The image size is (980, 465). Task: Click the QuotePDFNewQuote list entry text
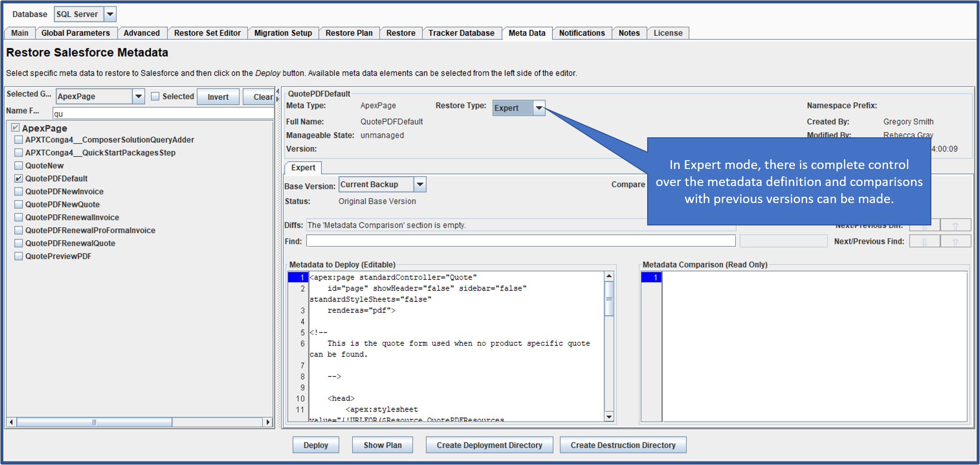(62, 205)
